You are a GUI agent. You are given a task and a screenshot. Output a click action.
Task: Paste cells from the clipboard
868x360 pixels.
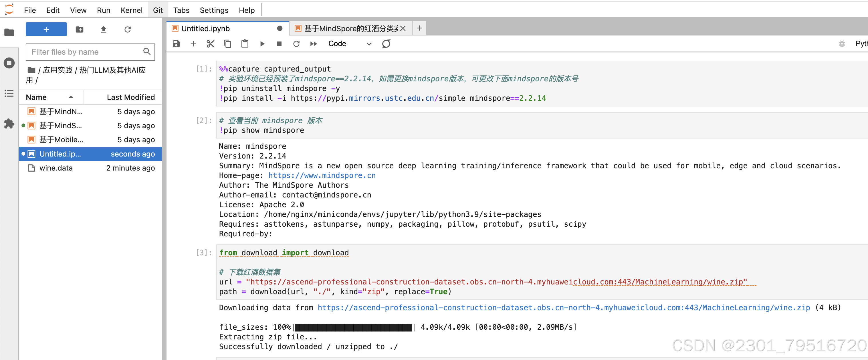245,44
